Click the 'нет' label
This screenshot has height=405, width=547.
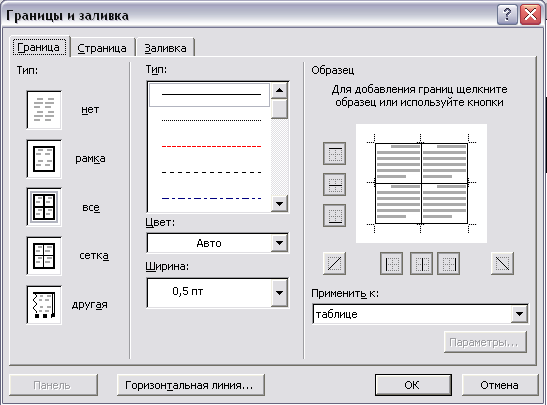(x=90, y=110)
